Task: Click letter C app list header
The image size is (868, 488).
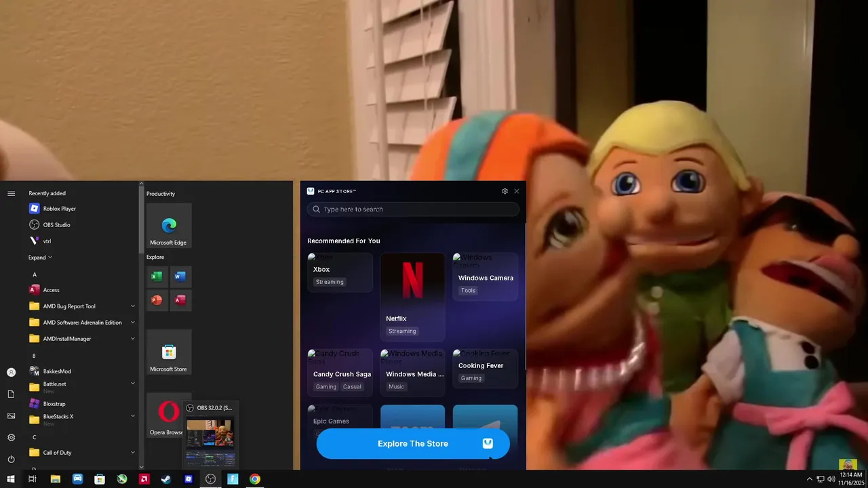Action: (x=35, y=437)
